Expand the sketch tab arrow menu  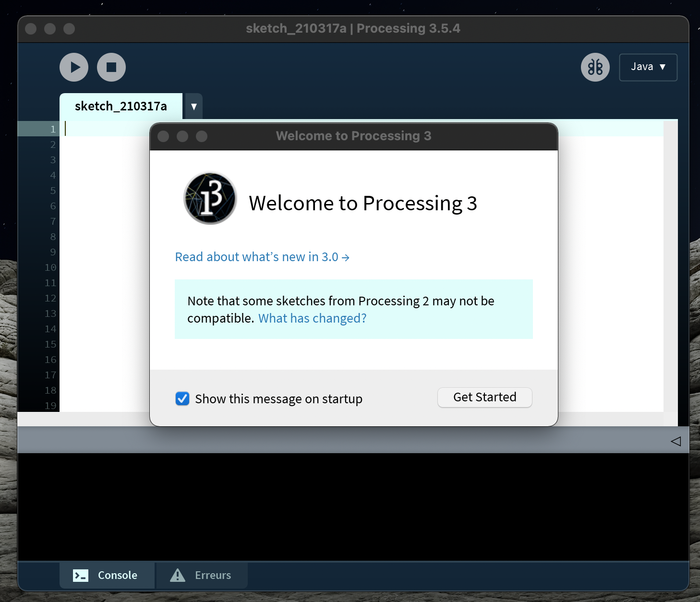[194, 107]
